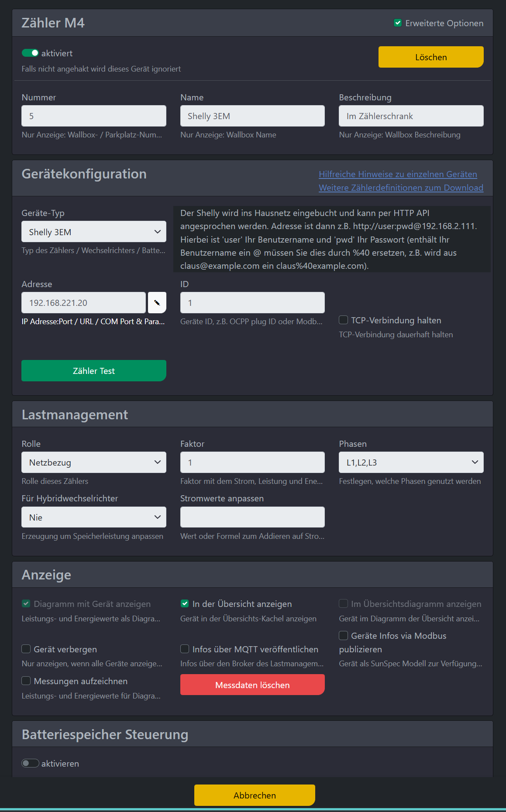Click the hint 'Falls nicht angehakt wird dieses Gerät ignoriert'
The width and height of the screenshot is (506, 812).
point(101,69)
